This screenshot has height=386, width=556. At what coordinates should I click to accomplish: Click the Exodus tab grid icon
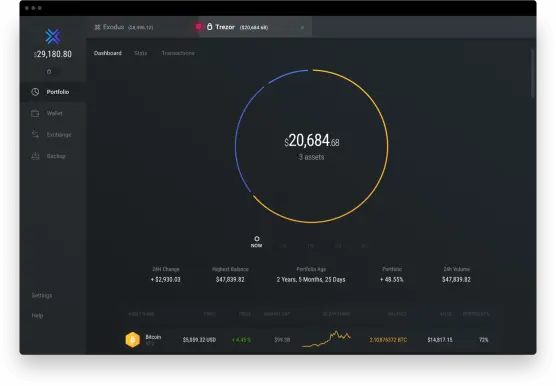click(97, 27)
